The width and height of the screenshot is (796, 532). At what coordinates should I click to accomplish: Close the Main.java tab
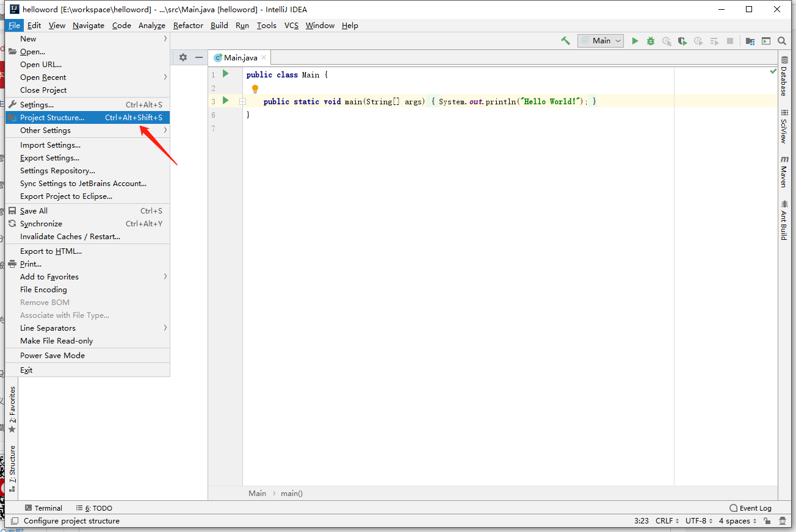(x=264, y=57)
